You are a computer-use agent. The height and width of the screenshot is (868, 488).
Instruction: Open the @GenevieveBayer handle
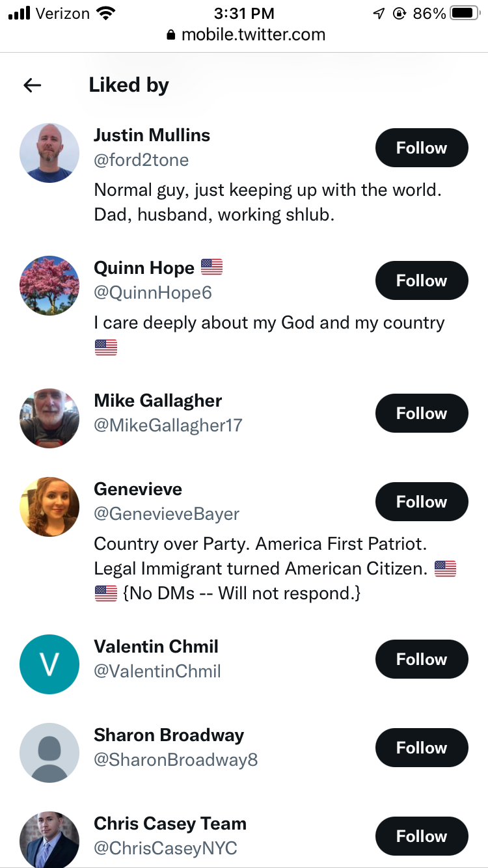[167, 514]
